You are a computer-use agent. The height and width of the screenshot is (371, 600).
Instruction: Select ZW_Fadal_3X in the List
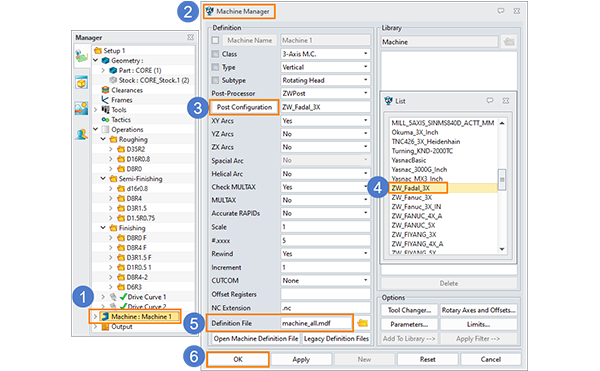coord(411,188)
